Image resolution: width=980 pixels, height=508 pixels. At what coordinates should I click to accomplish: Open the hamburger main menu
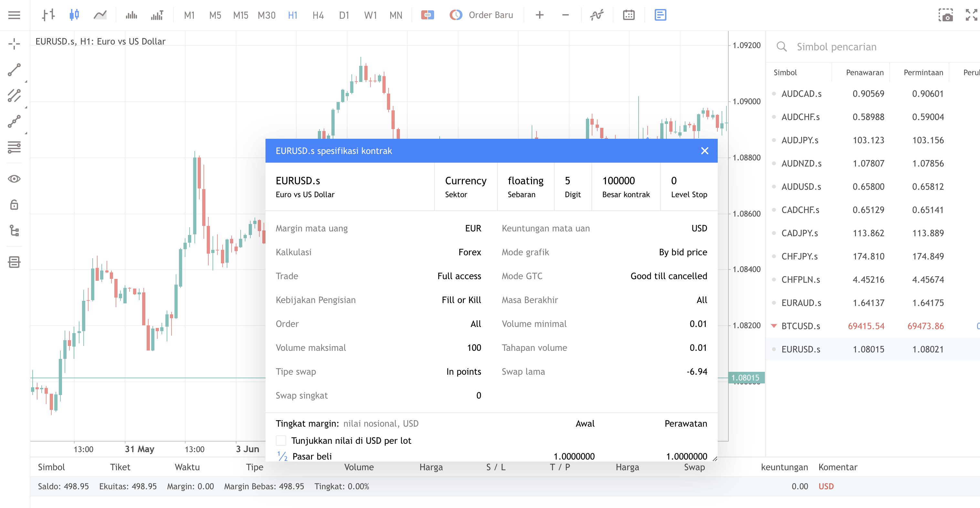pyautogui.click(x=14, y=15)
